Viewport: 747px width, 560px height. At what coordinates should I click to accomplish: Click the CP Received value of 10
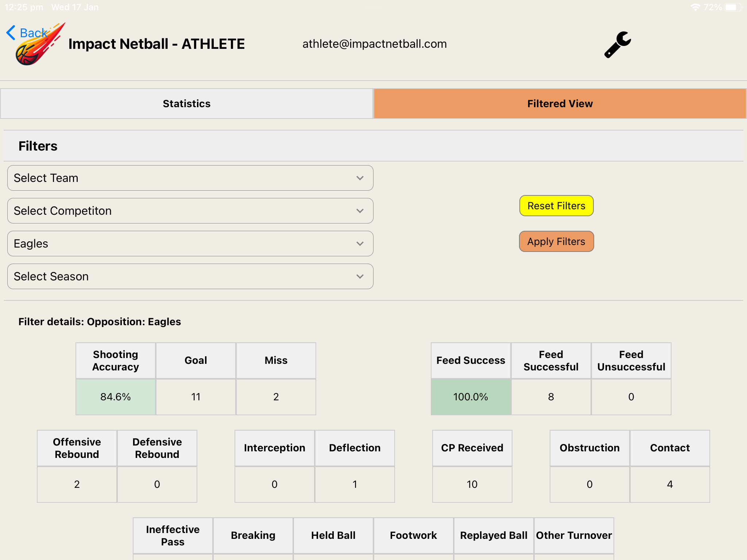click(472, 484)
